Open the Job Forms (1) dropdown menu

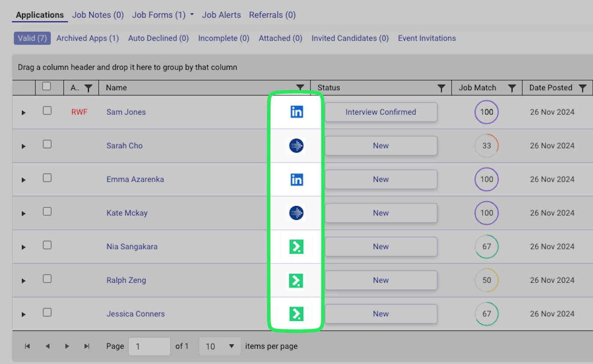click(163, 15)
